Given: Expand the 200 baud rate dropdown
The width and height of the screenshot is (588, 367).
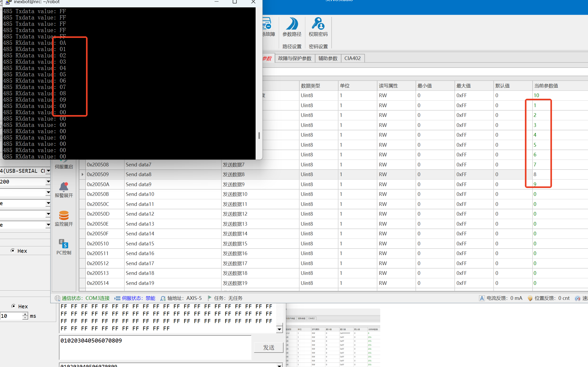Looking at the screenshot, I should tap(48, 182).
